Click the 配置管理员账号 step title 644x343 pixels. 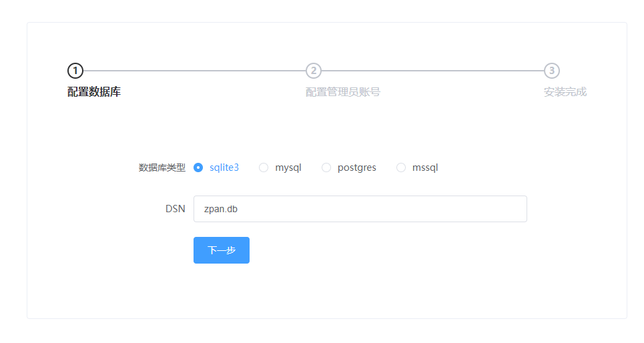pos(343,92)
